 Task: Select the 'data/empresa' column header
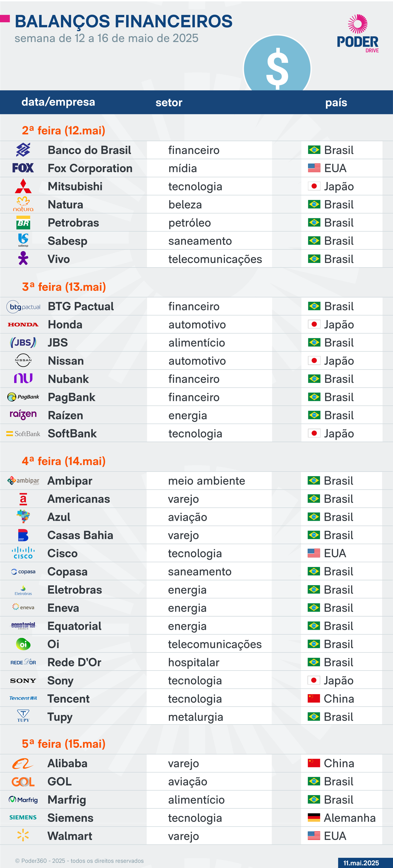58,102
